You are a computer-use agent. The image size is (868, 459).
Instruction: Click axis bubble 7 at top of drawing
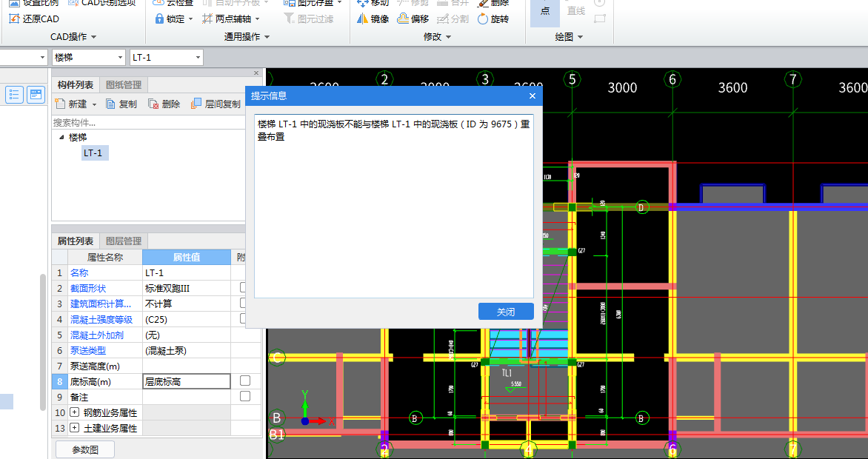[793, 79]
